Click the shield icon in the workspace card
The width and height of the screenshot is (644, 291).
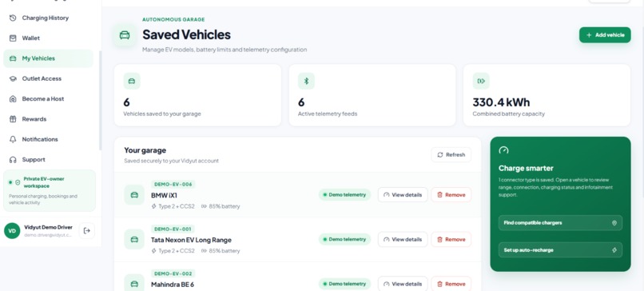click(x=18, y=182)
